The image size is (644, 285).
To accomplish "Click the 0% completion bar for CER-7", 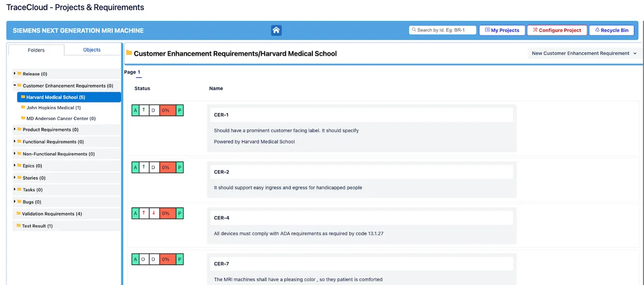I will coord(167,259).
